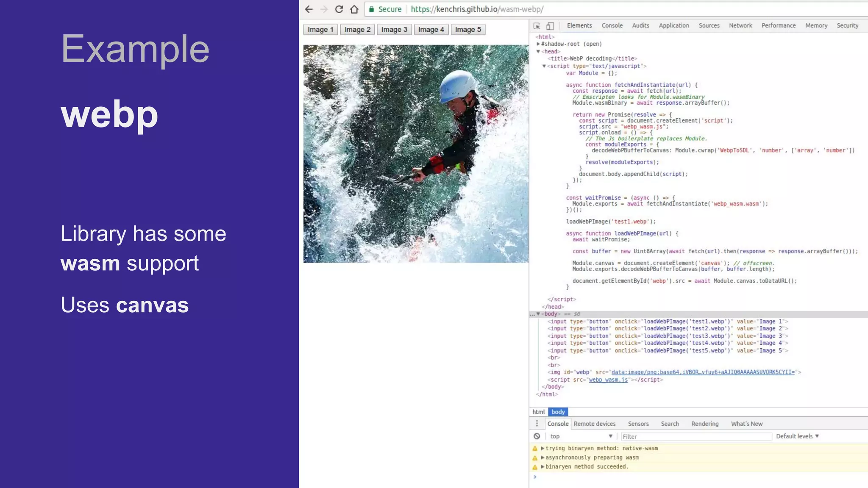Open the webp_wasm.js script link
This screenshot has height=488, width=868.
click(608, 380)
